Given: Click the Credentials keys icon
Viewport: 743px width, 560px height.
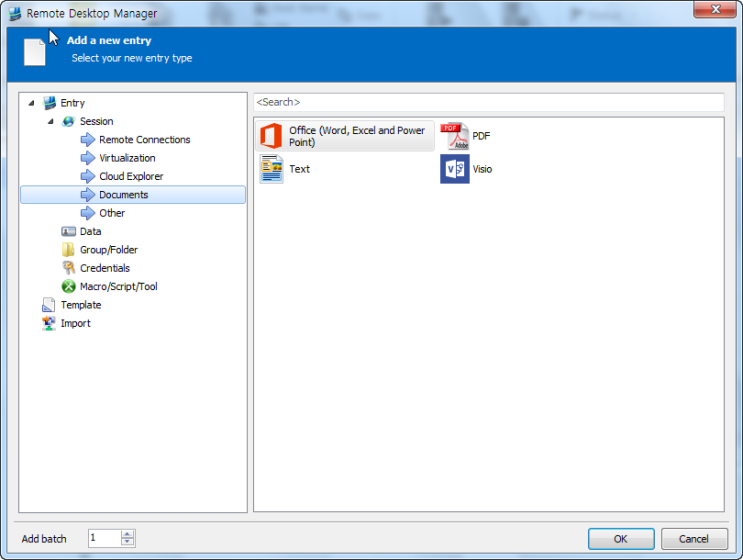Looking at the screenshot, I should (x=68, y=268).
